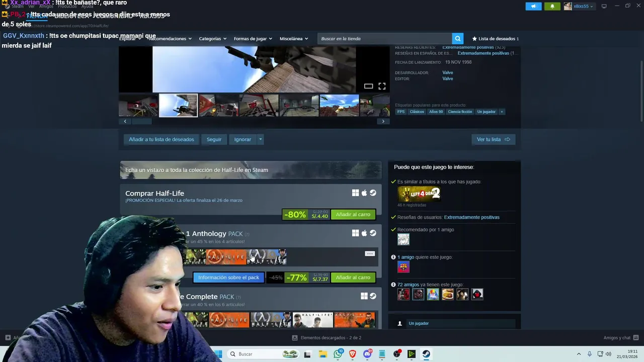Enter fullscreen on the screenshot viewer
The height and width of the screenshot is (362, 644).
coord(382,86)
